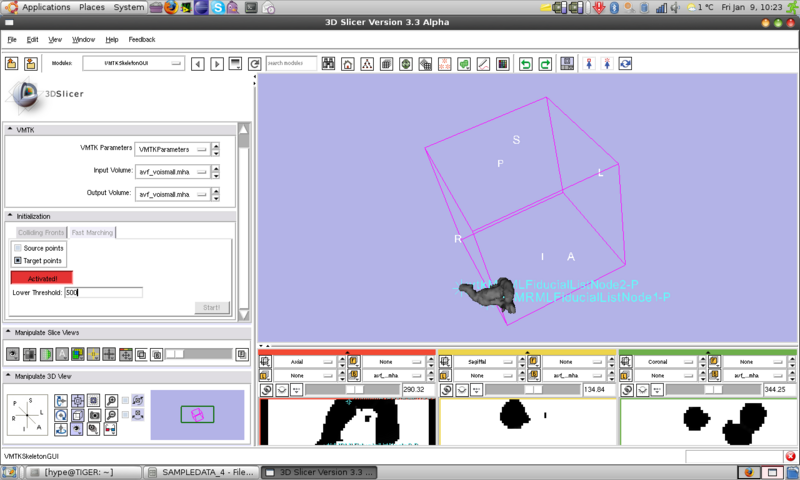Open the Input Volume dropdown
The width and height of the screenshot is (800, 480).
click(177, 171)
